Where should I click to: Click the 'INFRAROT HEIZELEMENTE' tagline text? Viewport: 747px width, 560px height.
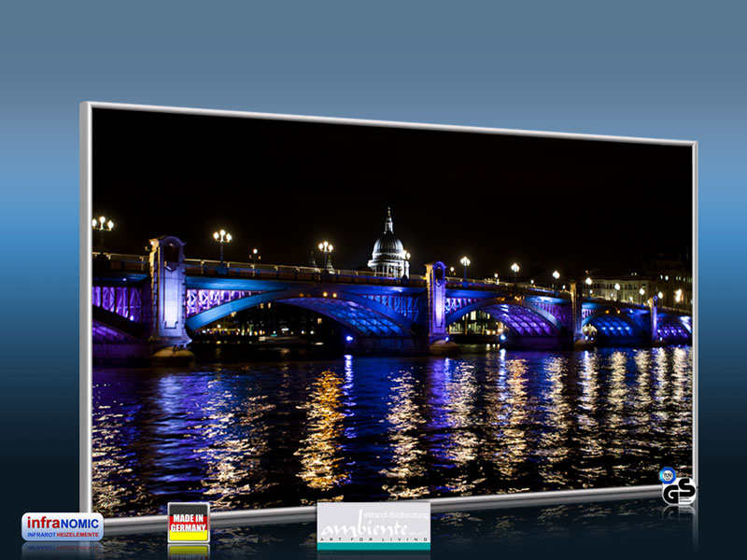pos(63,535)
